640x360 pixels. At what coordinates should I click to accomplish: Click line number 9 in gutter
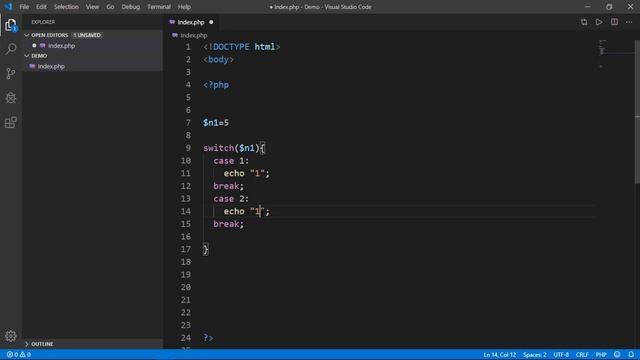point(188,148)
